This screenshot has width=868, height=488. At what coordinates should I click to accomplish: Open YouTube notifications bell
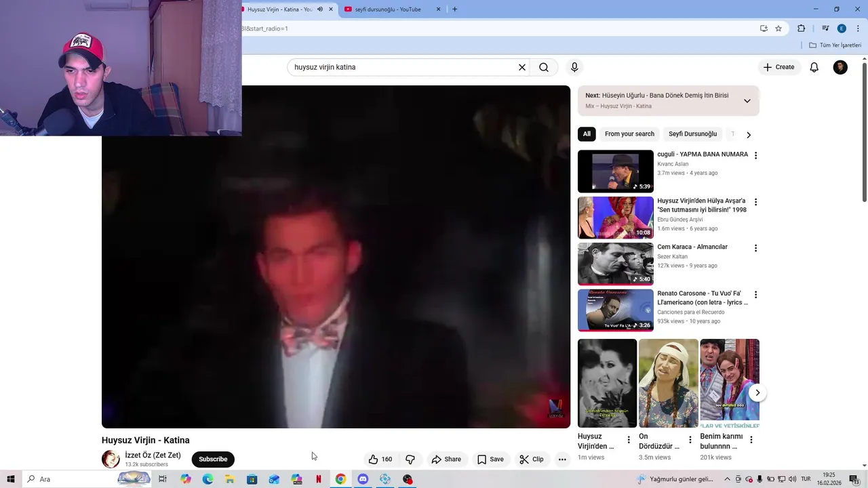click(814, 67)
